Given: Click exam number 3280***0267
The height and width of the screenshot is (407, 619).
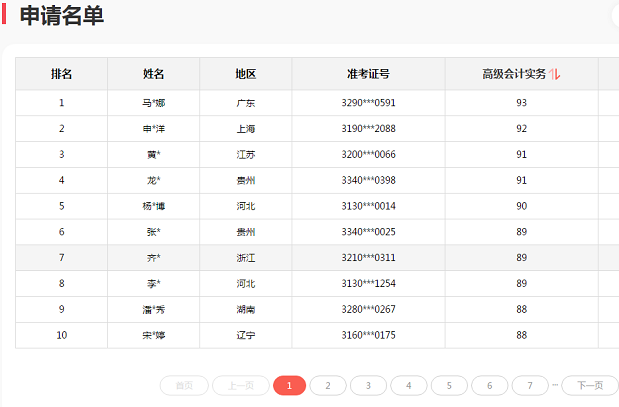Looking at the screenshot, I should point(368,309).
